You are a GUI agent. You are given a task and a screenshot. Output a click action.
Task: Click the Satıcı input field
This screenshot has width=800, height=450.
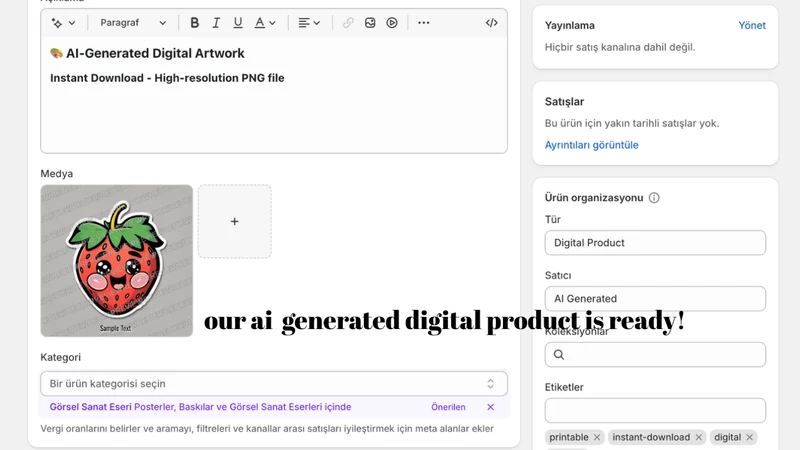655,299
